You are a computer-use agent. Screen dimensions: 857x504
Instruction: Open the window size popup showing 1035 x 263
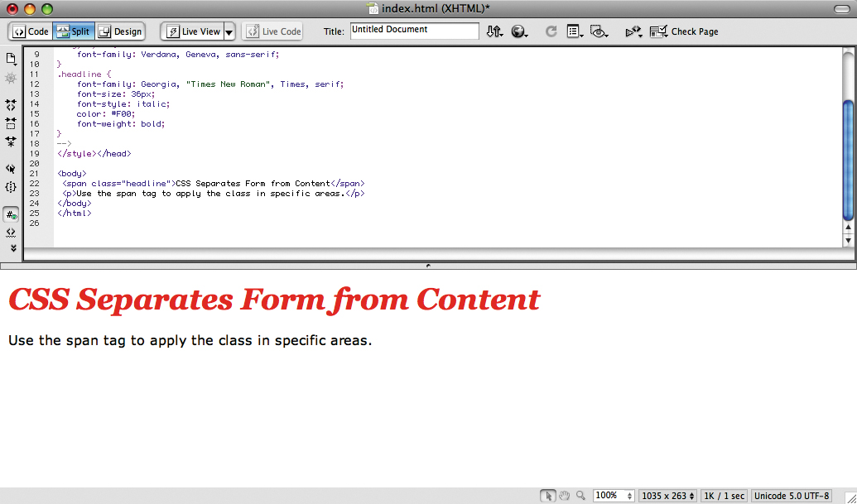click(667, 495)
